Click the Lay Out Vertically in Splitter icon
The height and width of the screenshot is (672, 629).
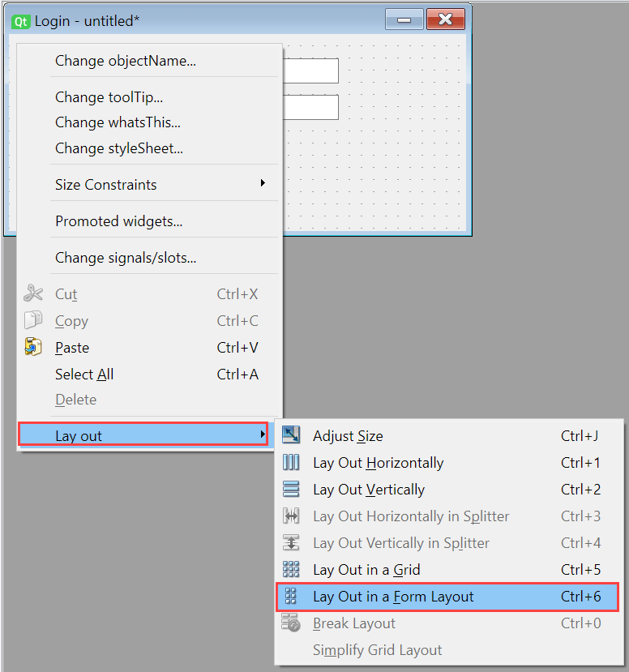[x=292, y=543]
